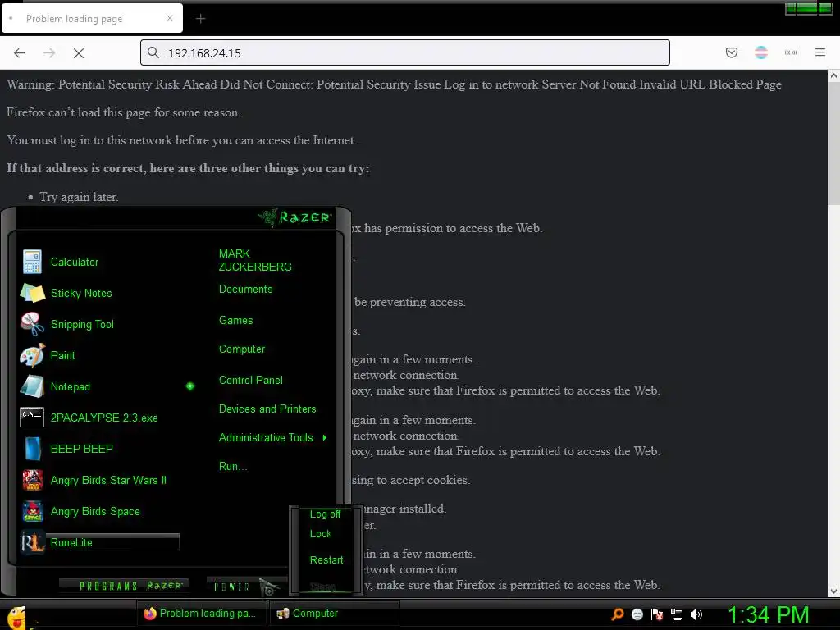Click the network connection tray icon
Screen dimensions: 840x630
pyautogui.click(x=677, y=614)
